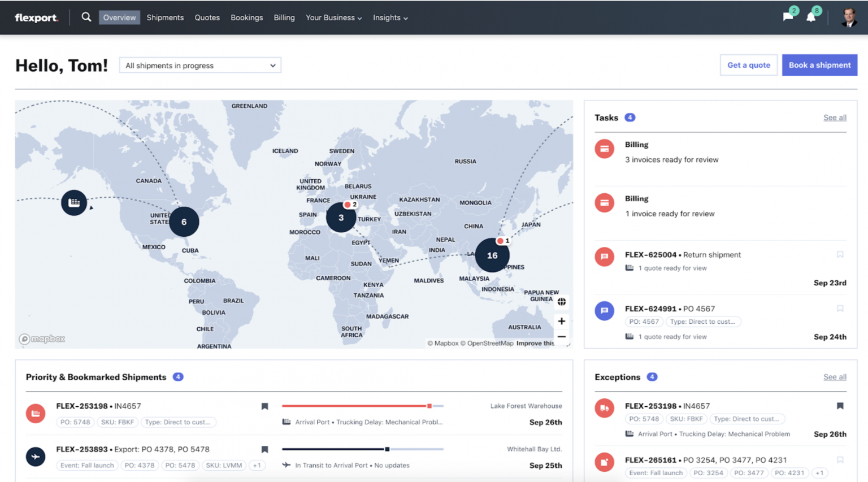The width and height of the screenshot is (868, 482).
Task: Check notifications via the bell icon
Action: [811, 16]
